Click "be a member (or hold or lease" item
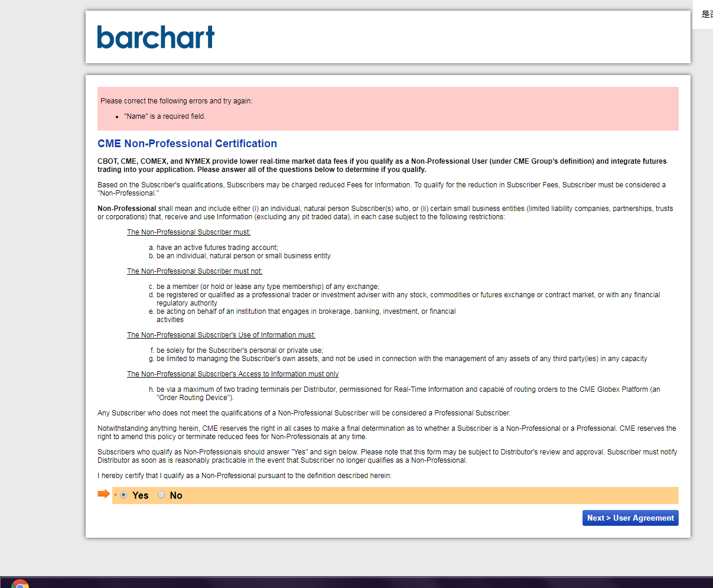 click(x=268, y=287)
